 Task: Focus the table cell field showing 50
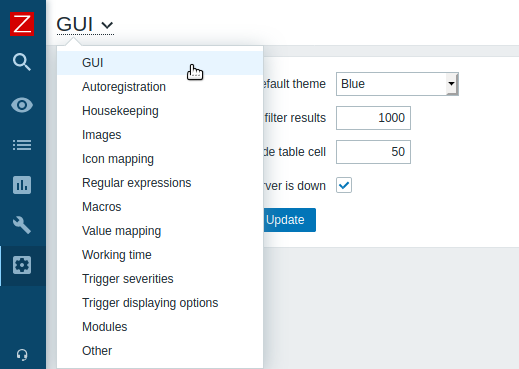pos(373,152)
